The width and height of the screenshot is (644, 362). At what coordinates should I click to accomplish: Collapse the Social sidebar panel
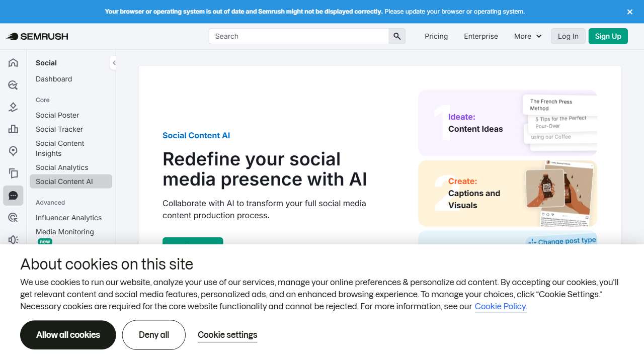click(114, 63)
